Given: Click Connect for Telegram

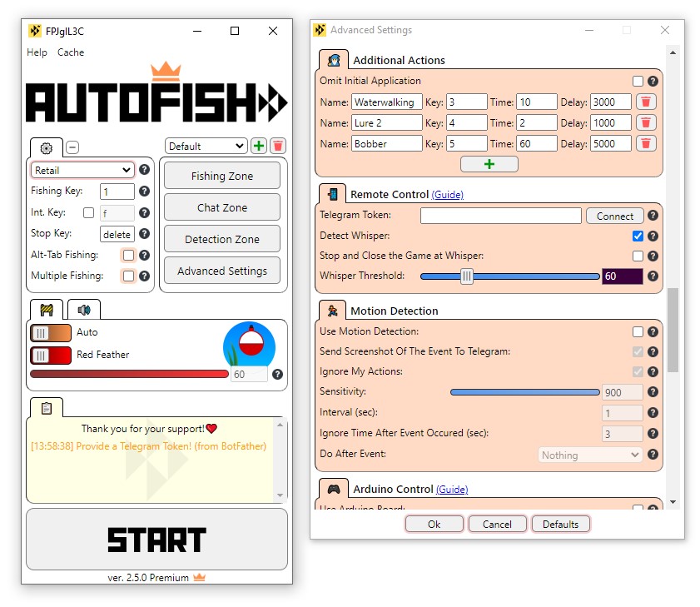Looking at the screenshot, I should tap(615, 216).
